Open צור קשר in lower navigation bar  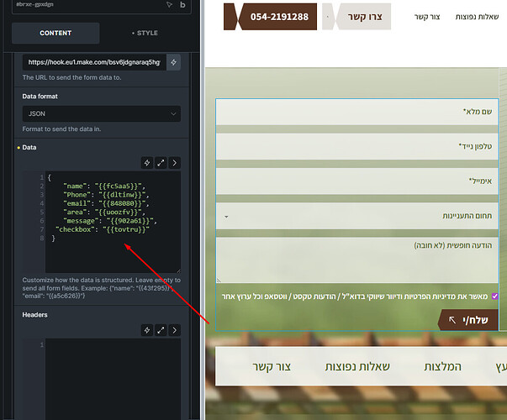click(x=272, y=367)
